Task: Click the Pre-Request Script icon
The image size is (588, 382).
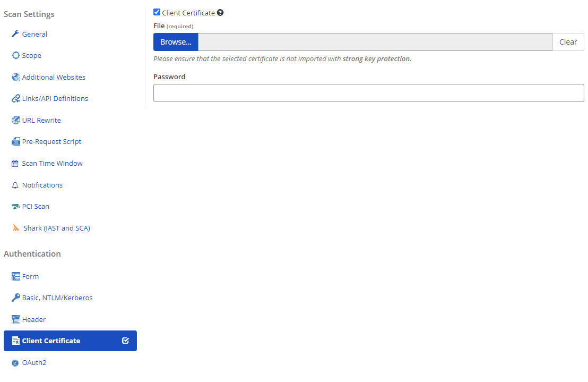Action: tap(15, 141)
